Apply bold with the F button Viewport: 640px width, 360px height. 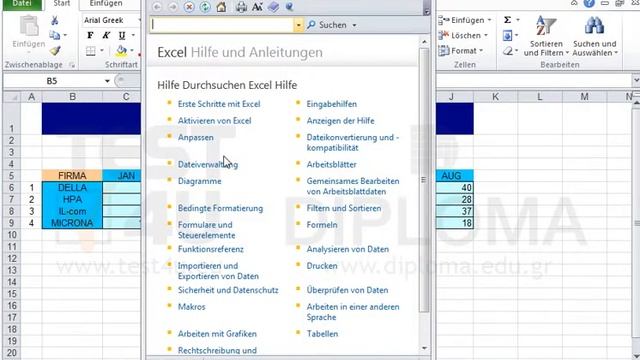click(90, 36)
